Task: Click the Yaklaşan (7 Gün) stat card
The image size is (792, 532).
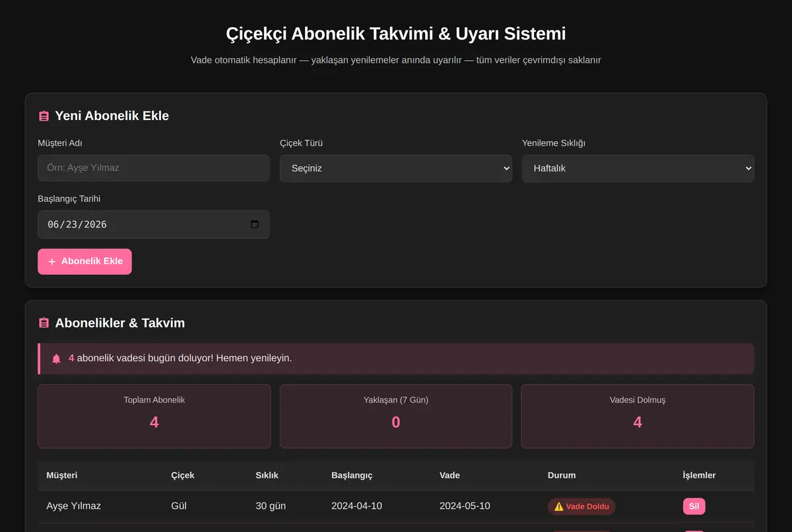Action: (x=396, y=416)
